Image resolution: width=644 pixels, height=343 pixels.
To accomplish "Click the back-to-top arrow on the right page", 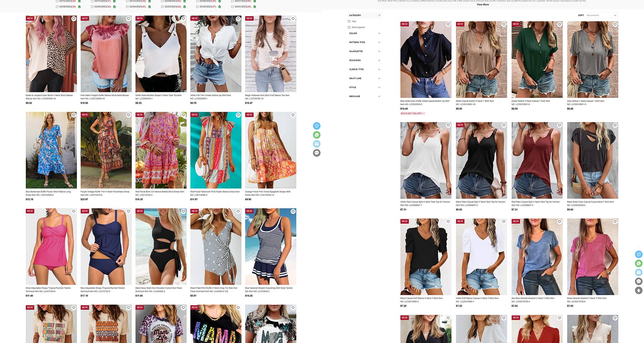I will click(x=639, y=290).
